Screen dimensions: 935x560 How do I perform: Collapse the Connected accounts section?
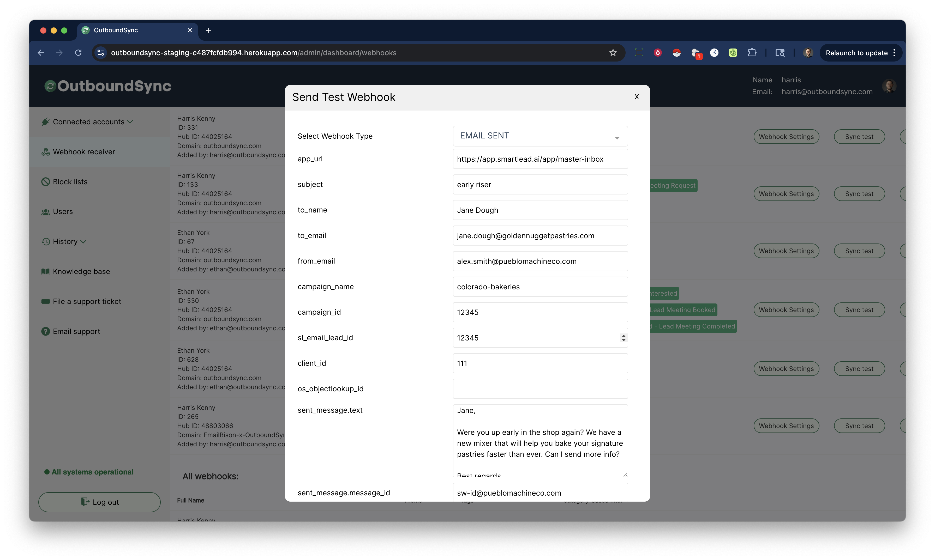[130, 121]
